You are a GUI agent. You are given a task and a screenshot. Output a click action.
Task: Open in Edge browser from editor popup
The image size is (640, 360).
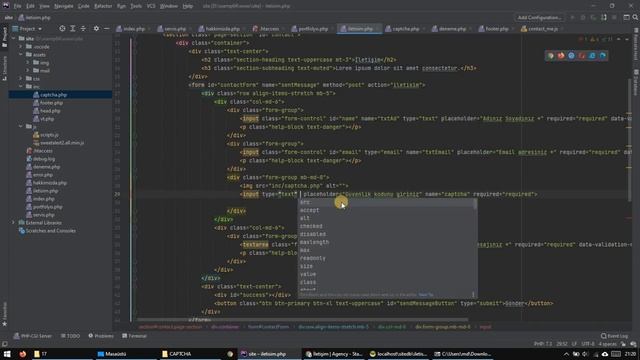tap(603, 56)
